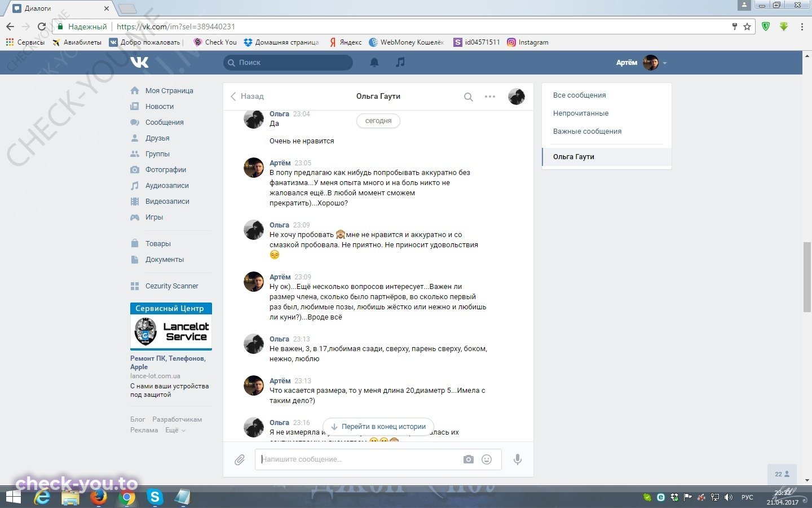The image size is (812, 508).
Task: Open conversation actions three-dots menu
Action: click(490, 97)
